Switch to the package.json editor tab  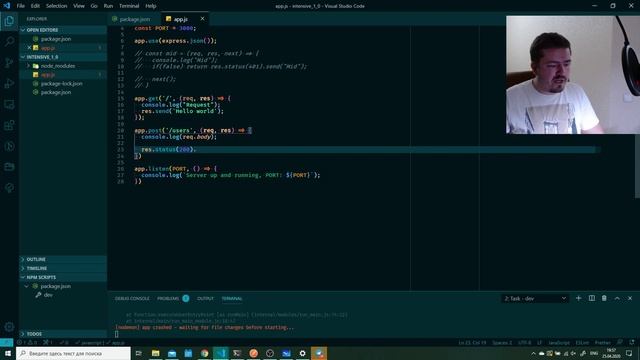[134, 19]
